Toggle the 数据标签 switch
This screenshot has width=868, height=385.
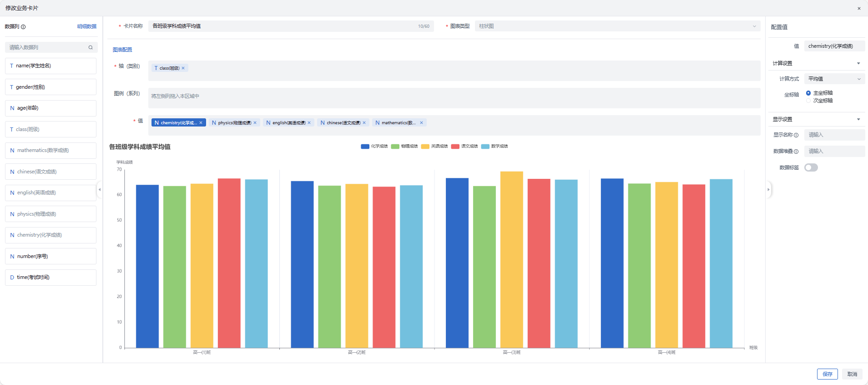point(811,167)
